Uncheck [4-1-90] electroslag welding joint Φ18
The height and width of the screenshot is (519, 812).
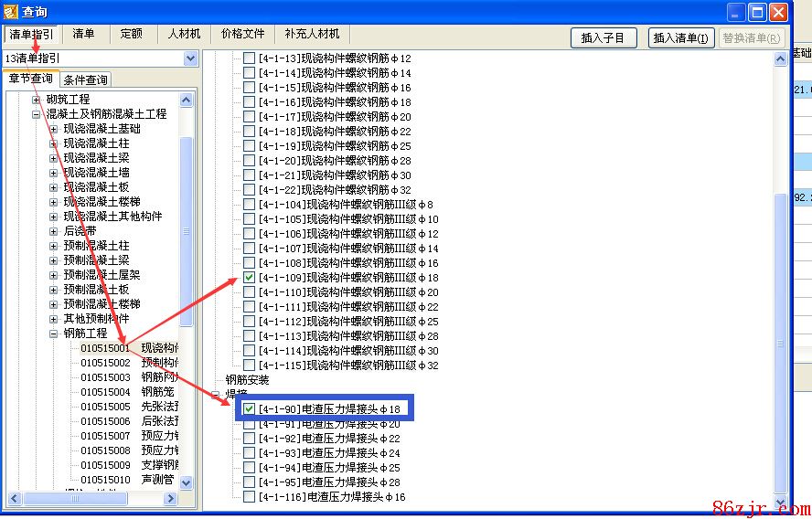249,409
